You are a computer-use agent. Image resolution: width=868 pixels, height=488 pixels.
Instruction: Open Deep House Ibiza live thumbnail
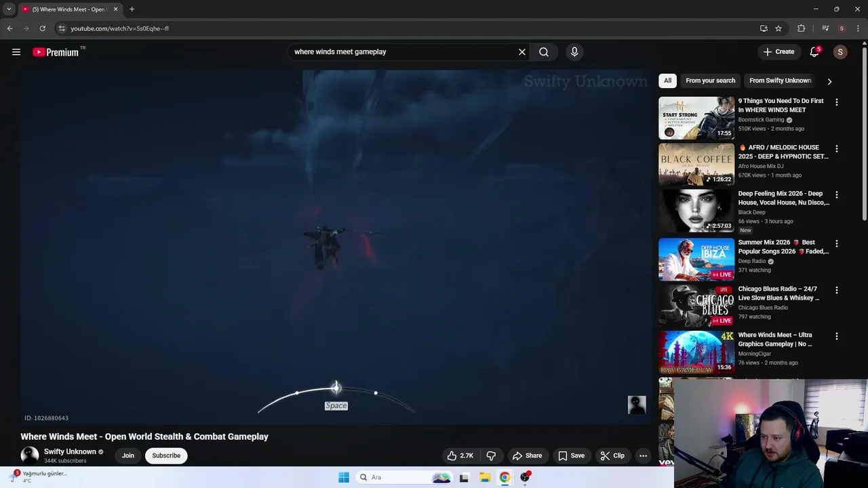pyautogui.click(x=696, y=259)
